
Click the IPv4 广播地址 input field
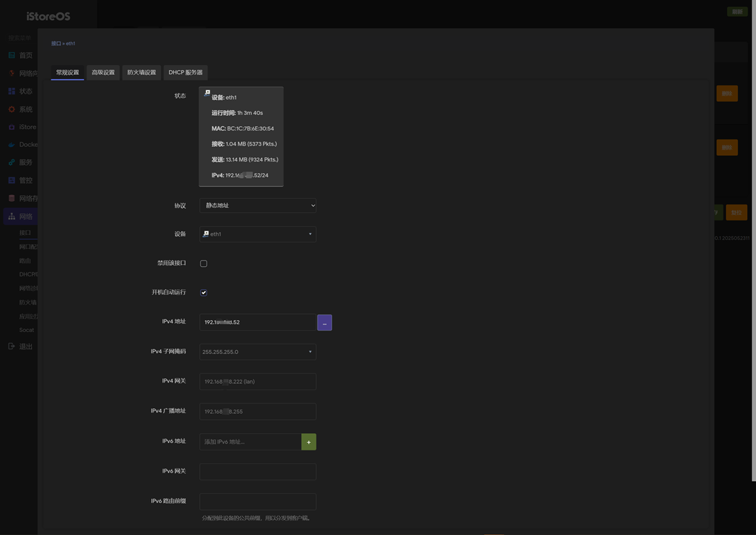pyautogui.click(x=257, y=412)
